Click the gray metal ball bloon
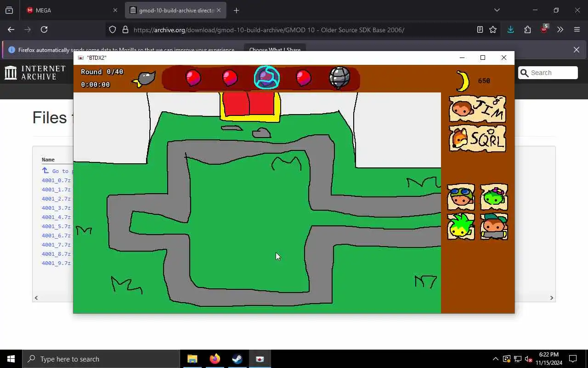This screenshot has width=588, height=368. click(340, 77)
